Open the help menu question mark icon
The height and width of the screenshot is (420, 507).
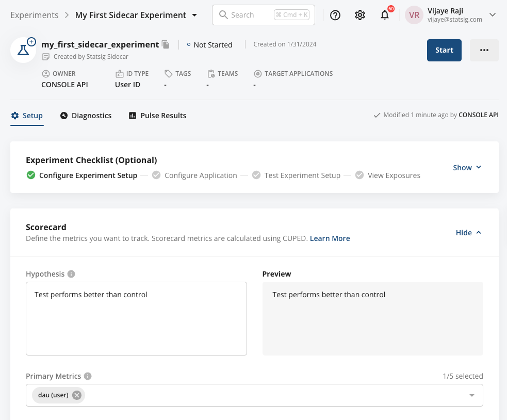(335, 15)
